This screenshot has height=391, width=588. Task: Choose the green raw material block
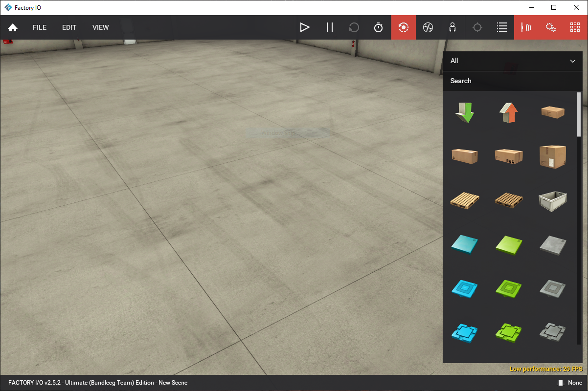509,244
